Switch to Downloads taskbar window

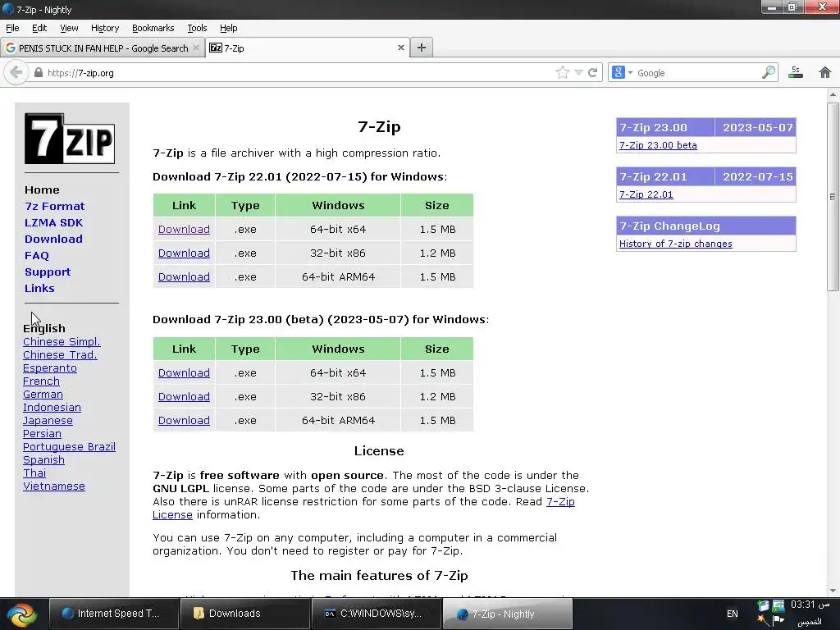tap(244, 614)
